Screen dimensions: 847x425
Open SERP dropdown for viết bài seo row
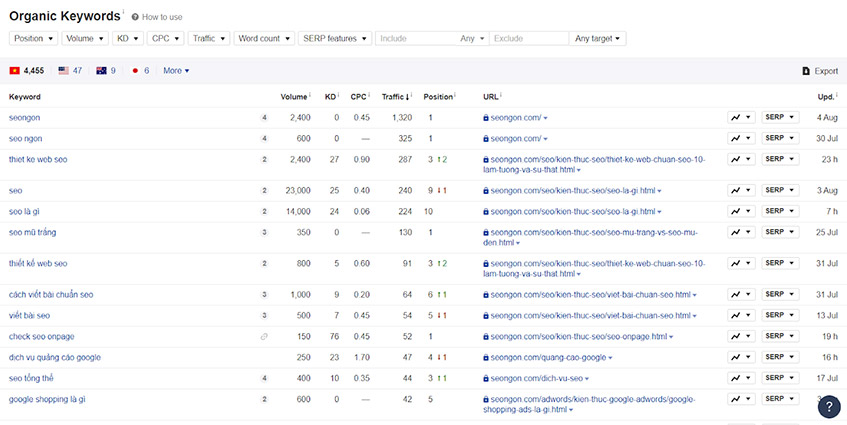[x=780, y=315]
